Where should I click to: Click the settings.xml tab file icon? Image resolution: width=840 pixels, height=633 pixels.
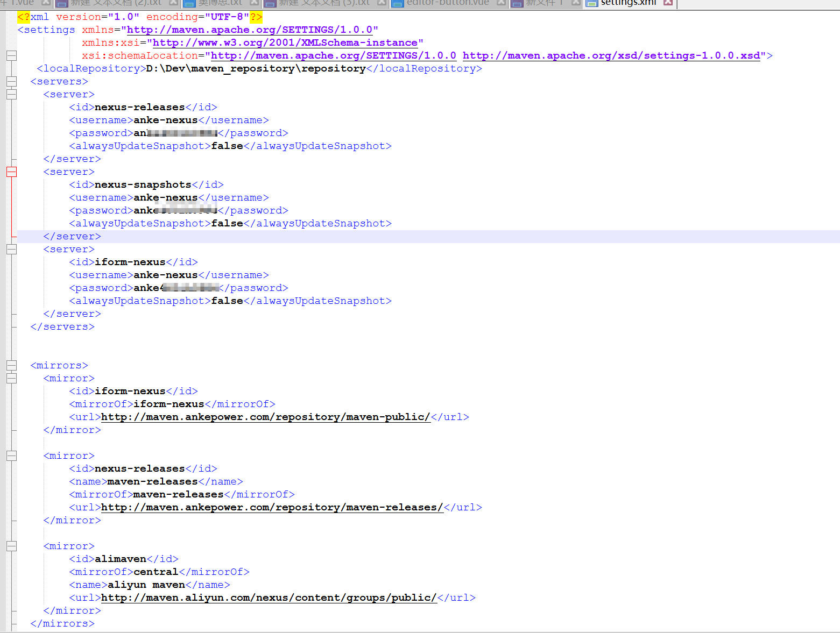click(591, 3)
